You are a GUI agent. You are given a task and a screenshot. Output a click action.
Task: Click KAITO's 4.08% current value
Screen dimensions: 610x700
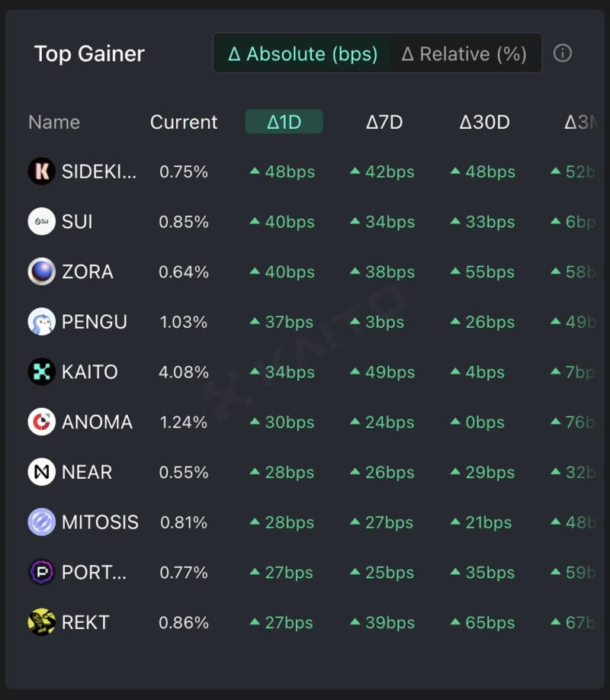184,372
